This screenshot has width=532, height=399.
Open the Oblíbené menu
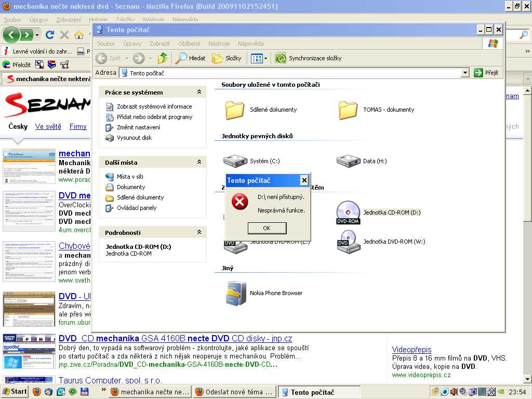point(189,44)
